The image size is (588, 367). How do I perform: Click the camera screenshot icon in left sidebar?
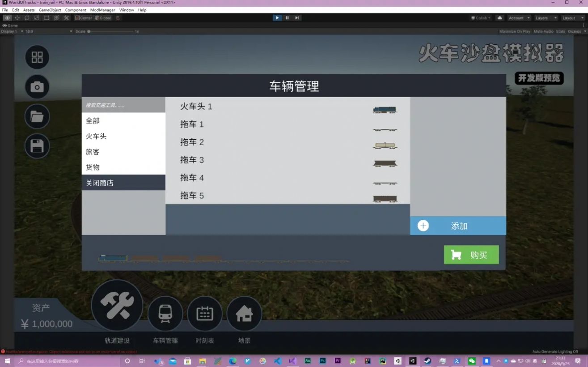[x=37, y=87]
